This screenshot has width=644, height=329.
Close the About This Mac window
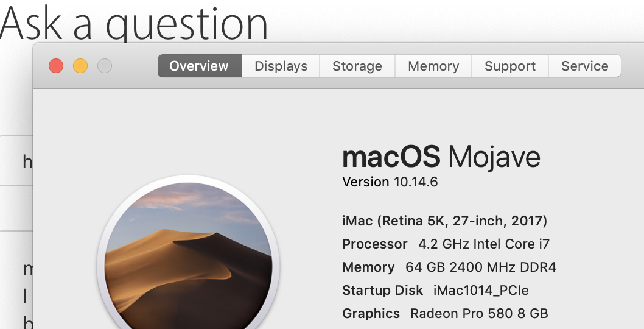pos(56,66)
